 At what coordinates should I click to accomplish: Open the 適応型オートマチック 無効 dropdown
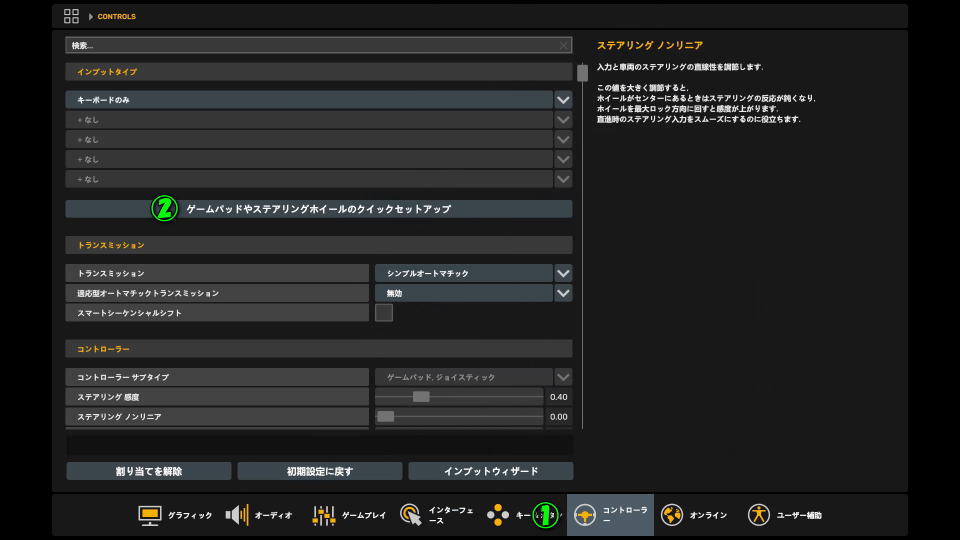tap(563, 293)
